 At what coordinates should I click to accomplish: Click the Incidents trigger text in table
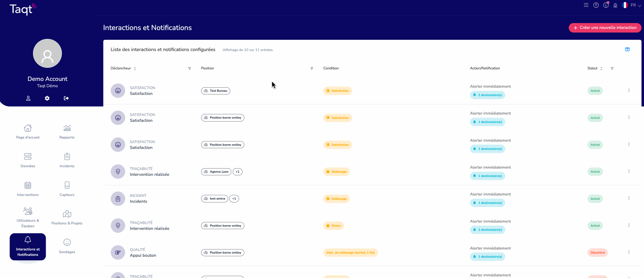[138, 202]
